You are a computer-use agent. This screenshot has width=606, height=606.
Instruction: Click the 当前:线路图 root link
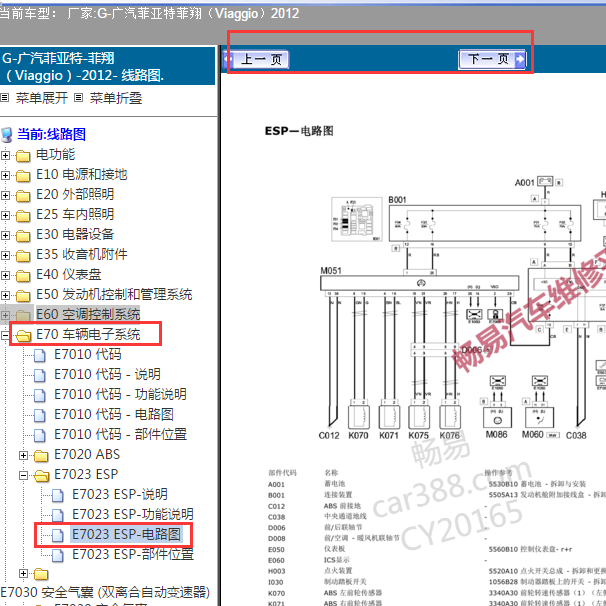click(x=51, y=134)
